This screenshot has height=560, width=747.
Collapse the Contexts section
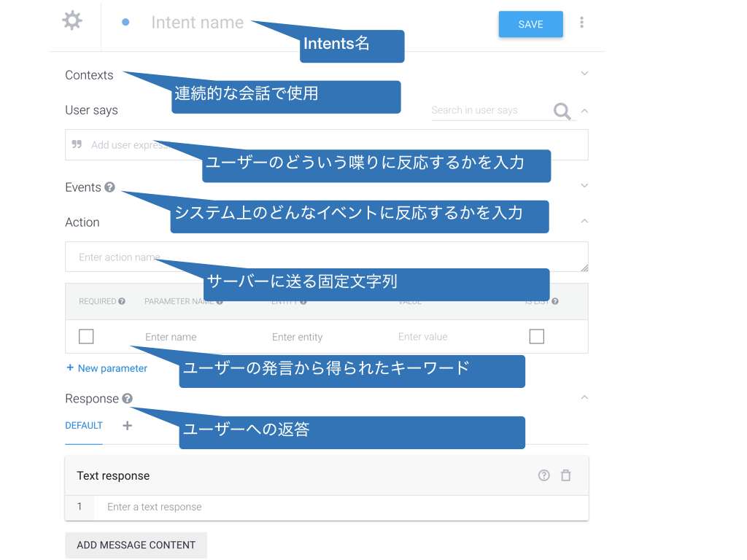tap(584, 74)
